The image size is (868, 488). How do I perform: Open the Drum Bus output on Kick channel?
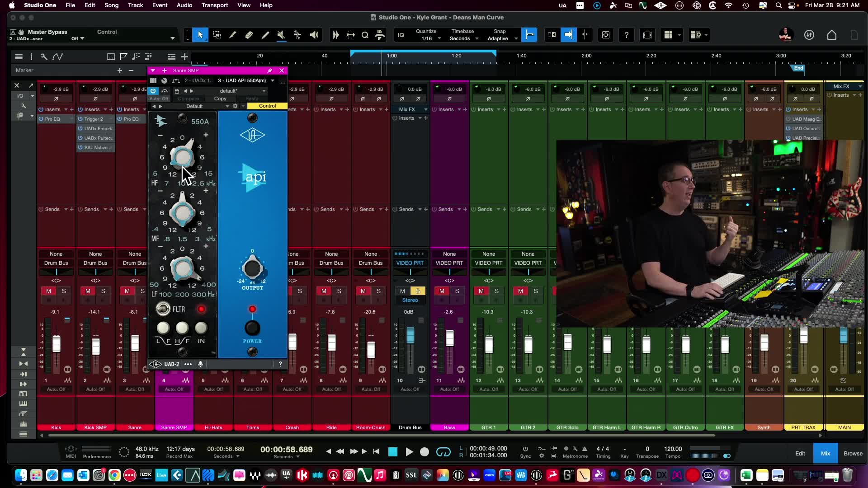pos(56,263)
